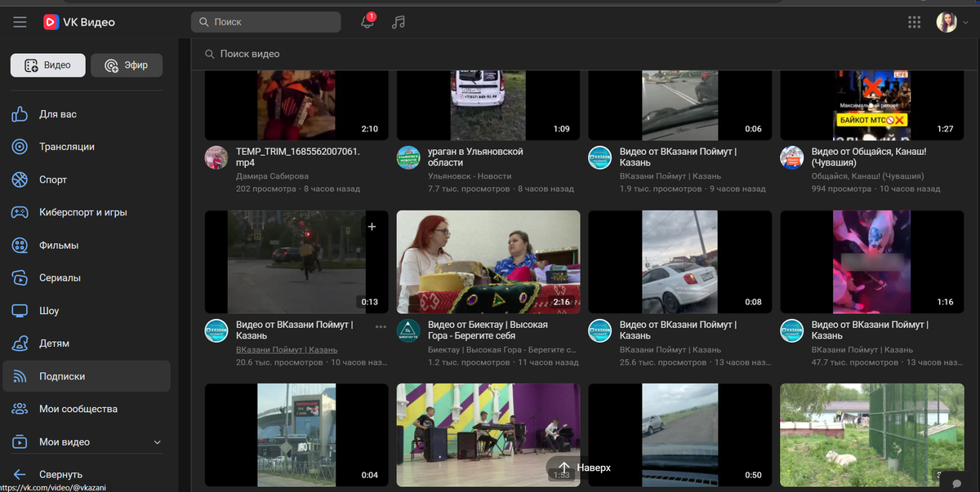Screen dimensions: 980x492
Task: Open title TEMP_TRIM_1685562007061.mp4
Action: 298,157
